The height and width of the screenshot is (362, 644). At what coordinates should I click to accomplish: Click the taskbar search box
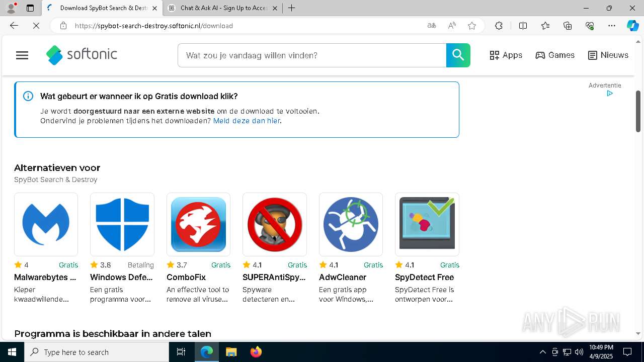97,352
